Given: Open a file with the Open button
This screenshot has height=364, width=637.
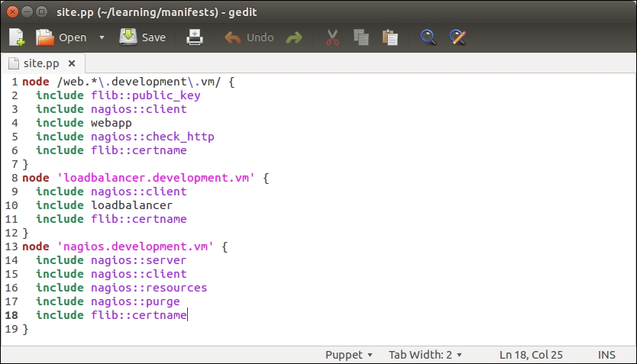Looking at the screenshot, I should 61,37.
